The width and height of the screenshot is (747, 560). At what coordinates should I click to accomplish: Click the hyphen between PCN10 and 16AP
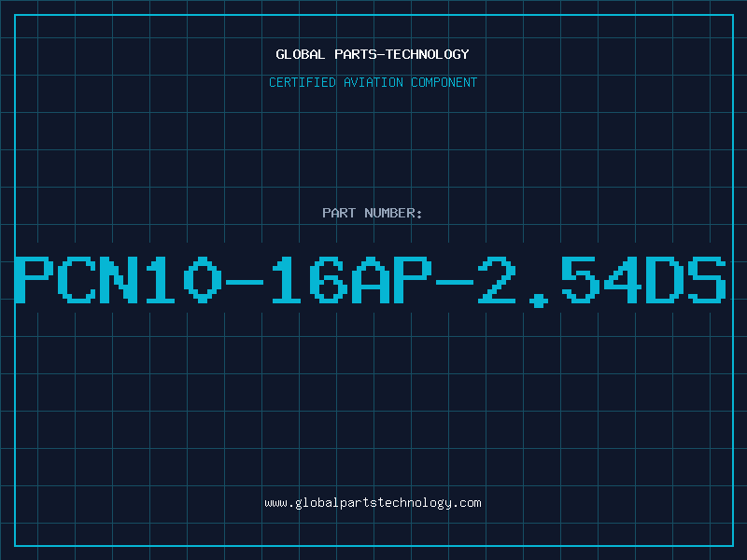tap(246, 283)
